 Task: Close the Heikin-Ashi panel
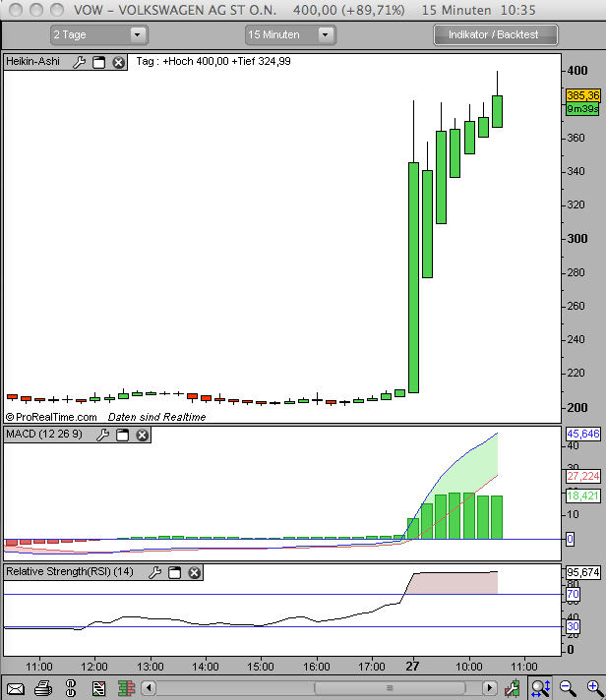(x=118, y=62)
